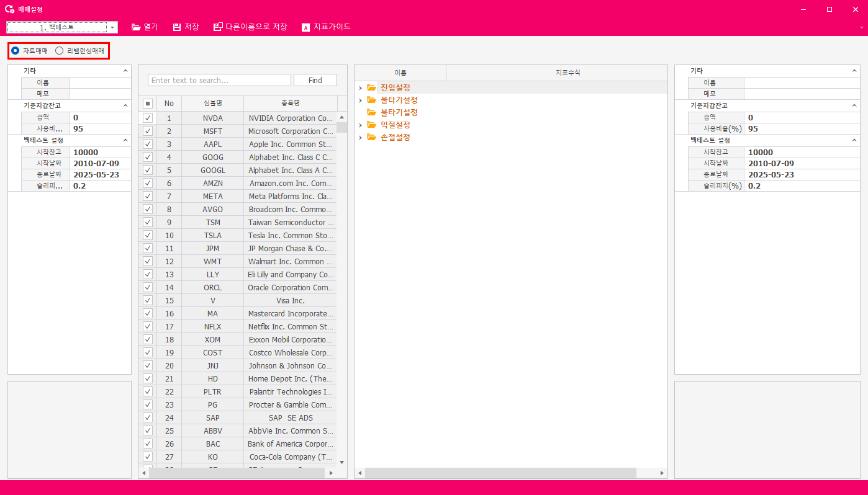Uncheck the NVDA row checkbox
Viewport: 868px width, 495px height.
[148, 118]
